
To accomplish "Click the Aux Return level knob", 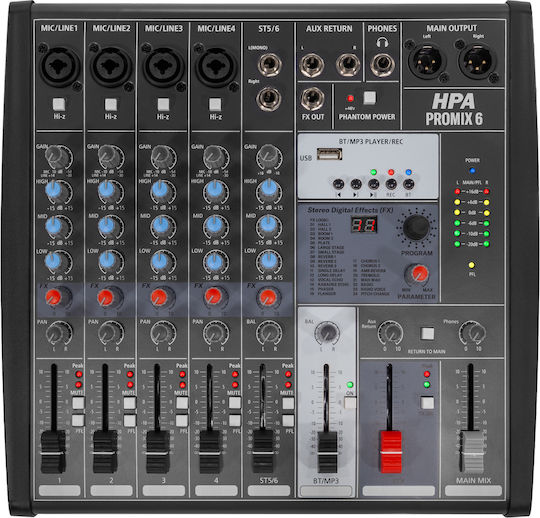I will tap(391, 333).
